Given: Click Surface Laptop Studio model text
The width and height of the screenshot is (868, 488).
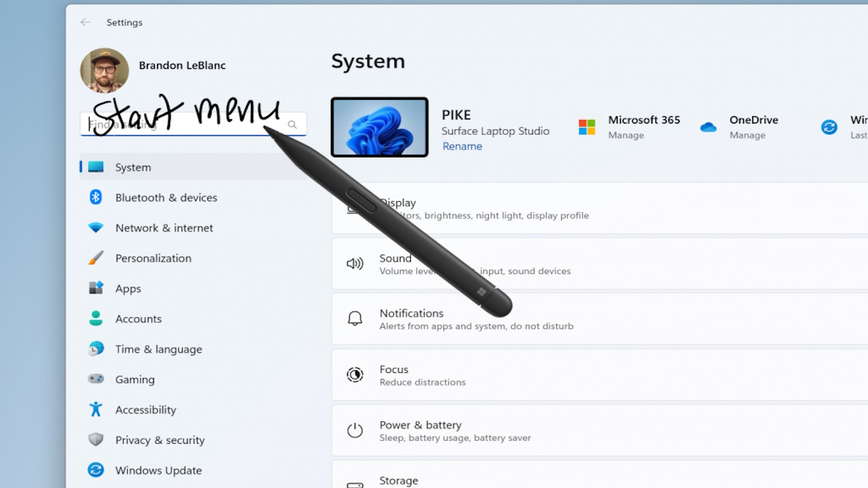Looking at the screenshot, I should point(495,131).
